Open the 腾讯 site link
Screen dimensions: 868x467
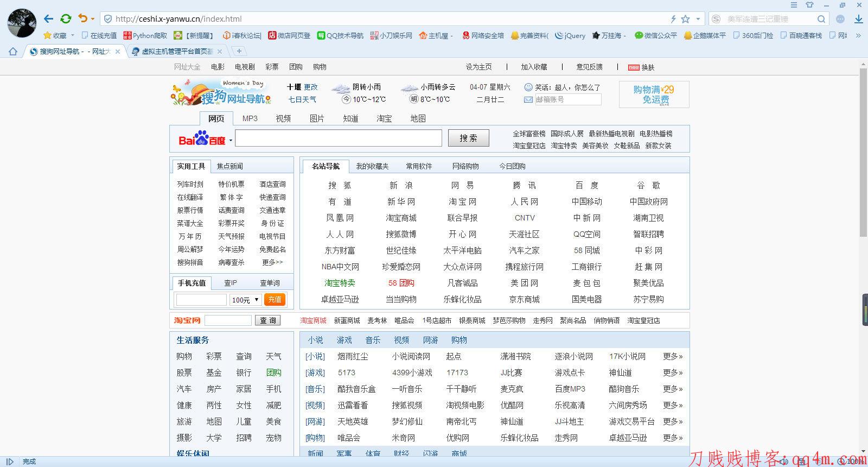click(x=524, y=185)
